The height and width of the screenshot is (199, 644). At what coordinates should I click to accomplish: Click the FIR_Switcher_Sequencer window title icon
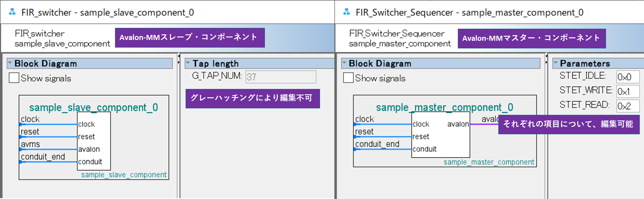(x=347, y=12)
